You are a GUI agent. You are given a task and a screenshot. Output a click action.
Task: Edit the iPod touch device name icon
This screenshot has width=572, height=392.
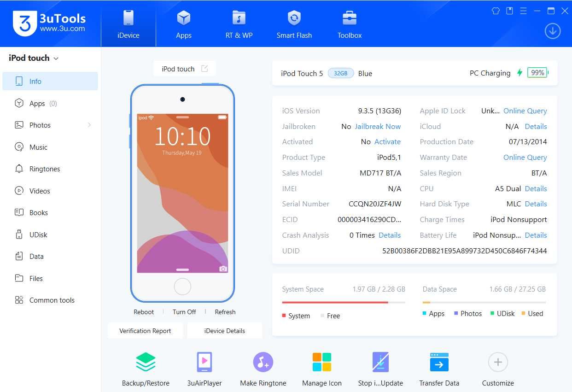204,69
